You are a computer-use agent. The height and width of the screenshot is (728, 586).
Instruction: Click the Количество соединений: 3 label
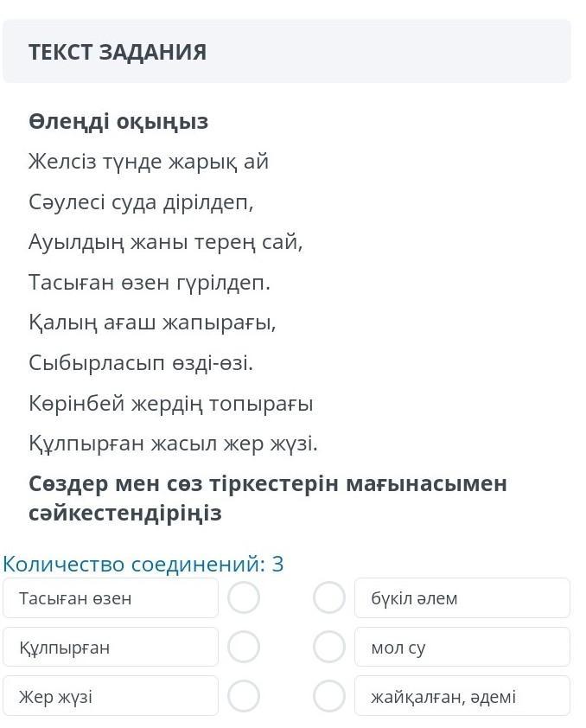coord(143,564)
